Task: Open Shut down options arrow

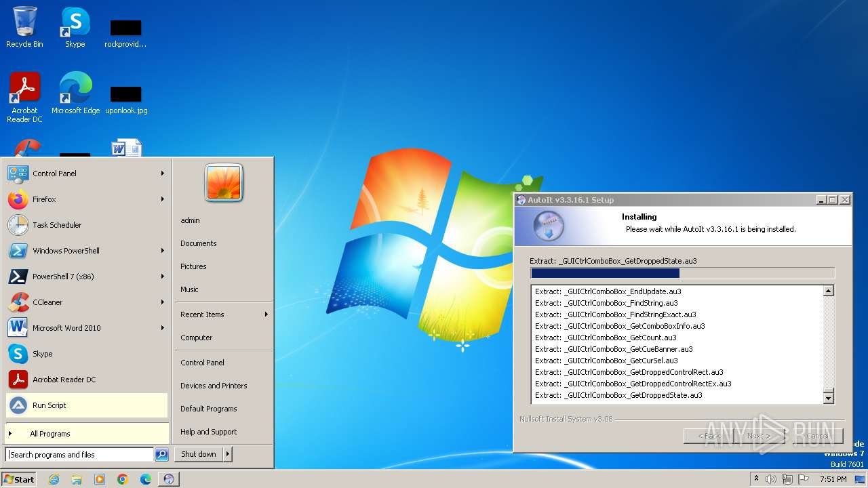Action: 228,454
